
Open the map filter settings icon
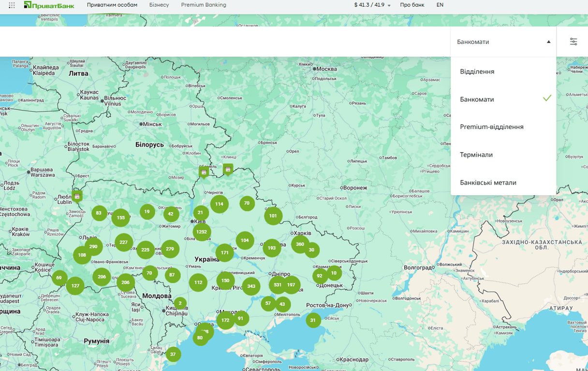573,42
